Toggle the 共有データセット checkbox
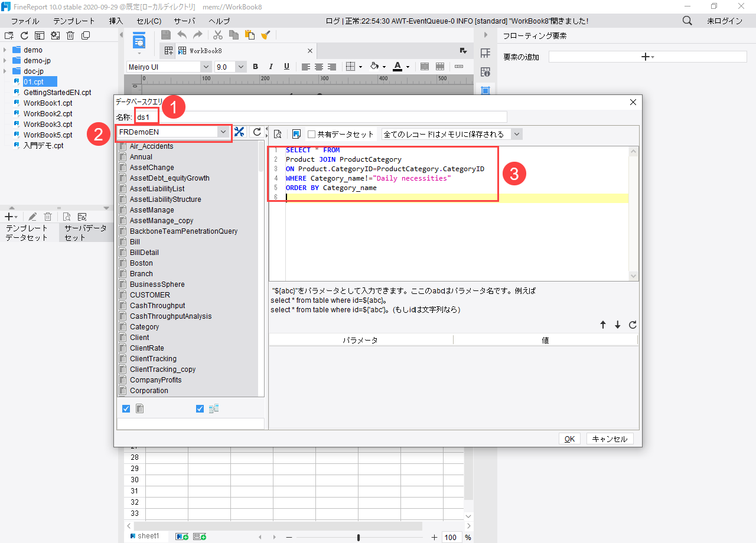The width and height of the screenshot is (756, 543). (312, 135)
